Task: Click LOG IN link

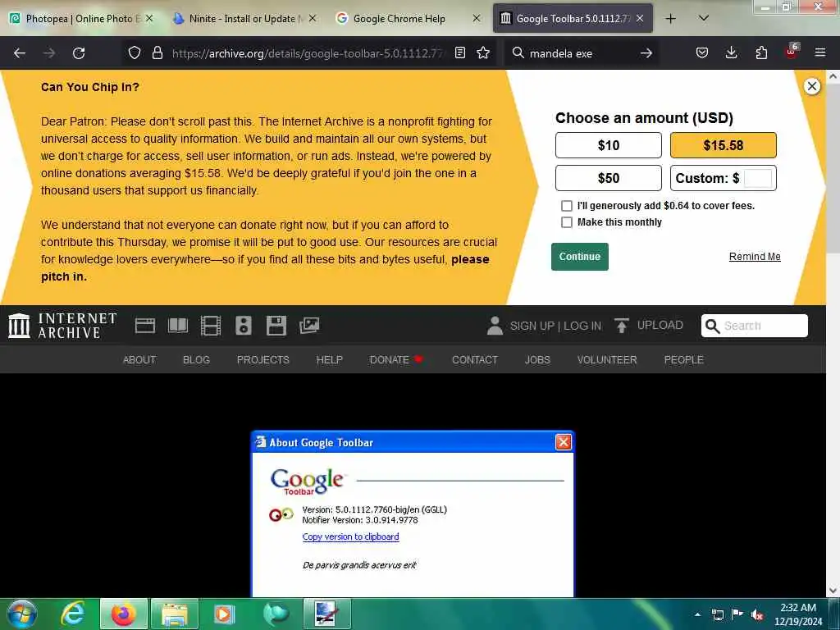Action: click(x=582, y=326)
